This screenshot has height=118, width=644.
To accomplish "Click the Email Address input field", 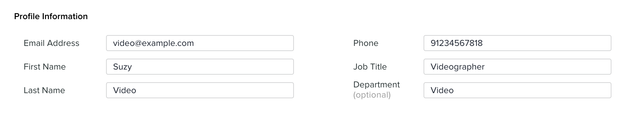I will (x=200, y=43).
